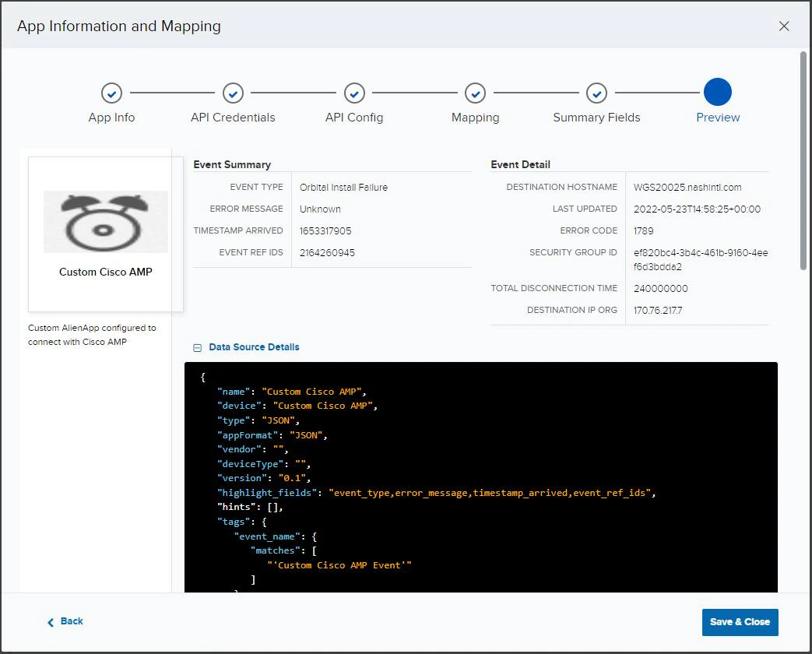812x654 pixels.
Task: Click the App Info step checkmark circle
Action: tap(111, 93)
